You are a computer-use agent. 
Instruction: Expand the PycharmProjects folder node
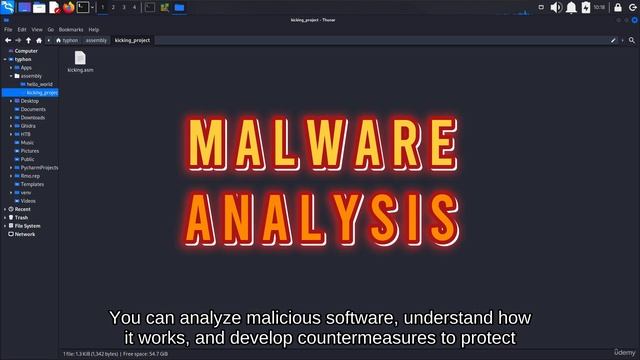[11, 168]
